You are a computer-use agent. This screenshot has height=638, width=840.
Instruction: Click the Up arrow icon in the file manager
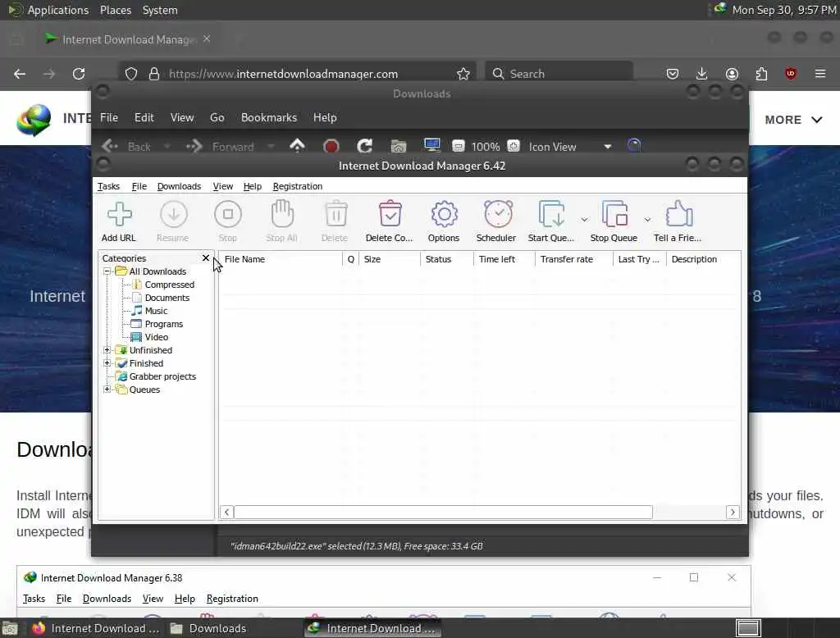[297, 146]
